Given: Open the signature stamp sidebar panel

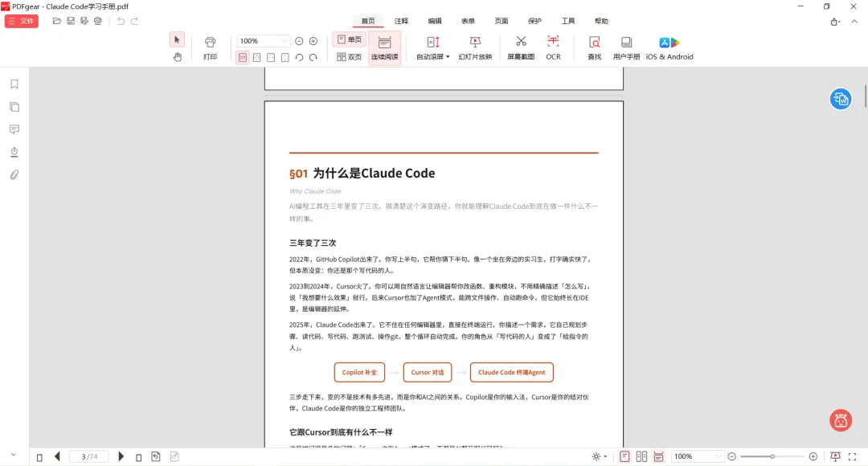Looking at the screenshot, I should coord(14,152).
